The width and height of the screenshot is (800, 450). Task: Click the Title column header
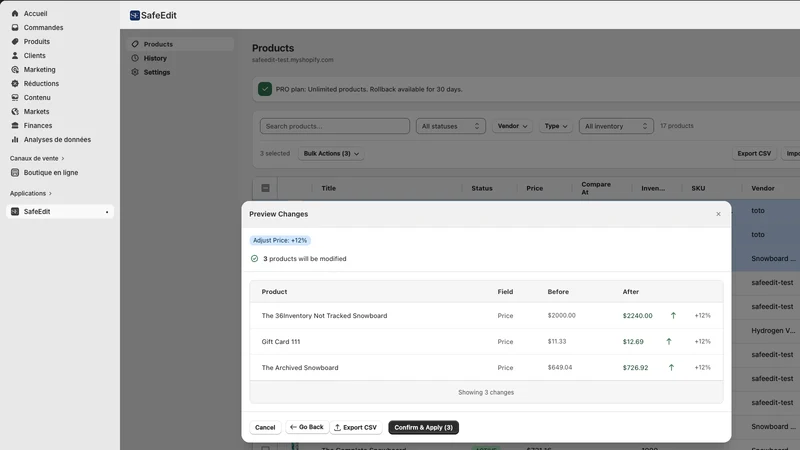pos(329,188)
